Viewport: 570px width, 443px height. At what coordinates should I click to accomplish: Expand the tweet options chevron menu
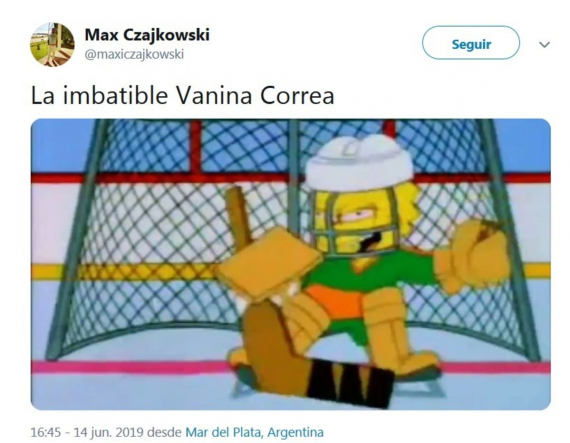click(544, 45)
